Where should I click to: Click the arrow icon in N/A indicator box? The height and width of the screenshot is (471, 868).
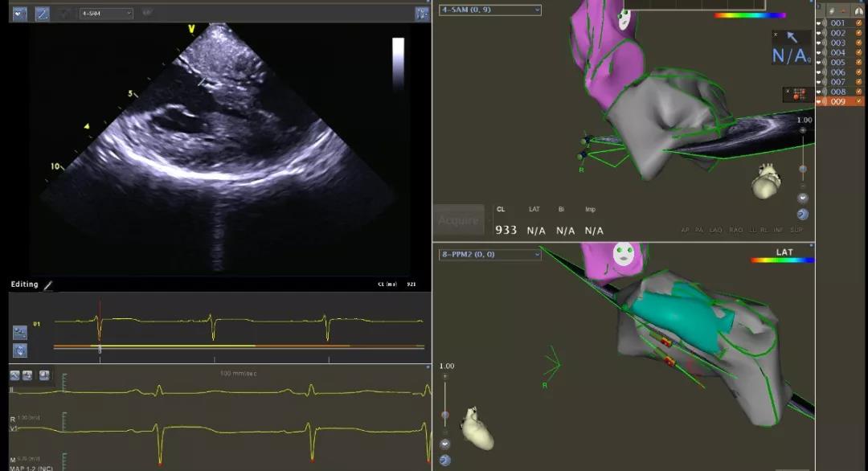[792, 37]
